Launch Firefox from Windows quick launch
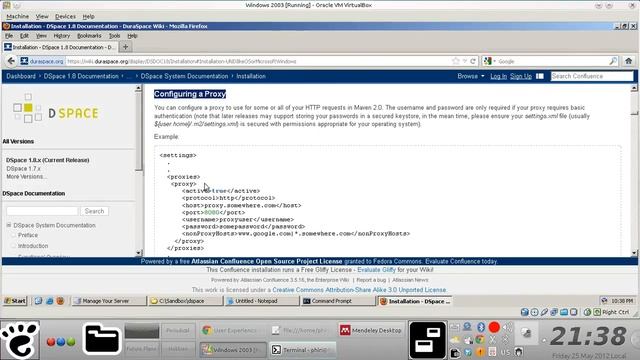 coord(60,301)
